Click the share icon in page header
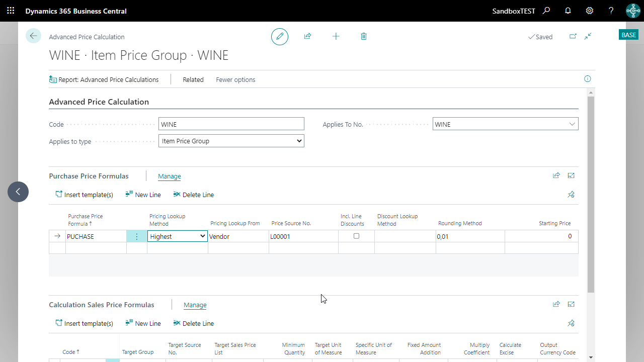The height and width of the screenshot is (362, 644). tap(307, 36)
